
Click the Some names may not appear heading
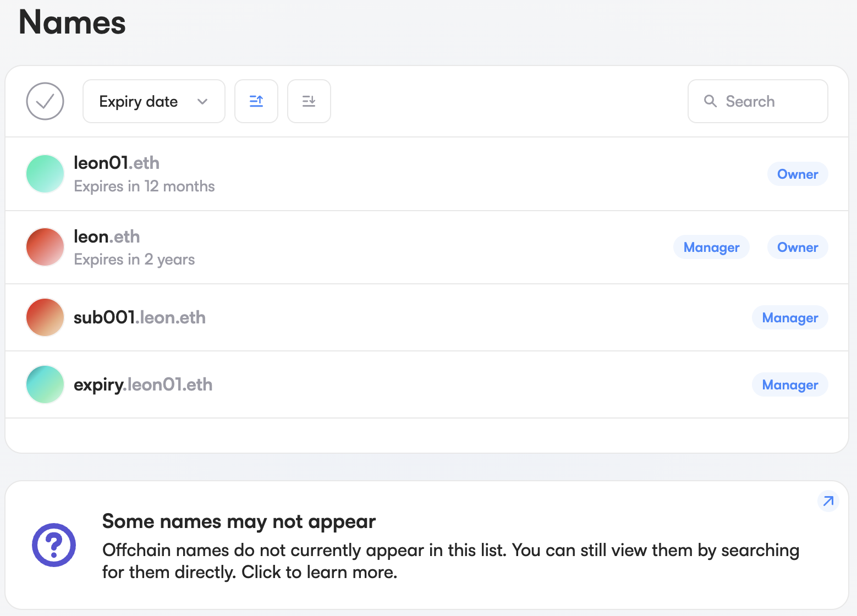[239, 521]
